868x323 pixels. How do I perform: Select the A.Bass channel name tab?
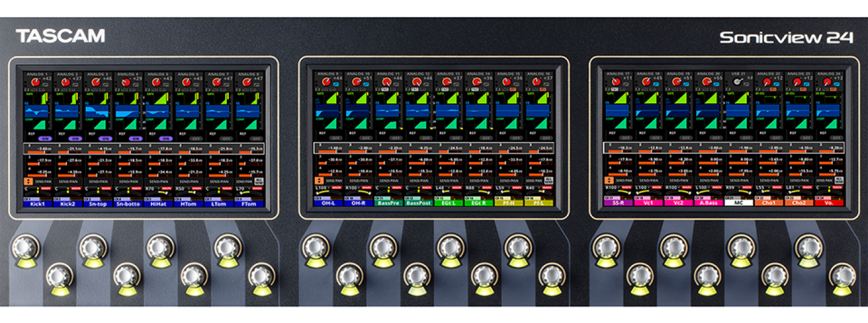(707, 202)
